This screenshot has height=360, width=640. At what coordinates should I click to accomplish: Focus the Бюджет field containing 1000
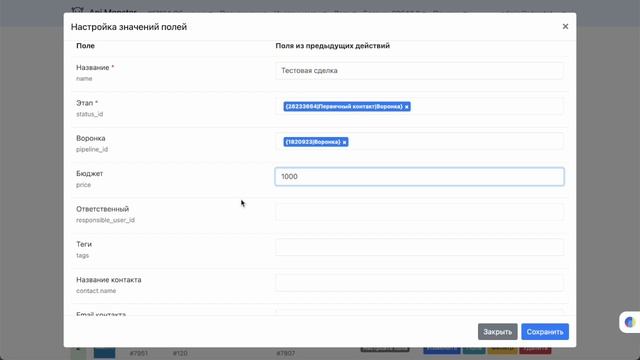[x=420, y=177]
